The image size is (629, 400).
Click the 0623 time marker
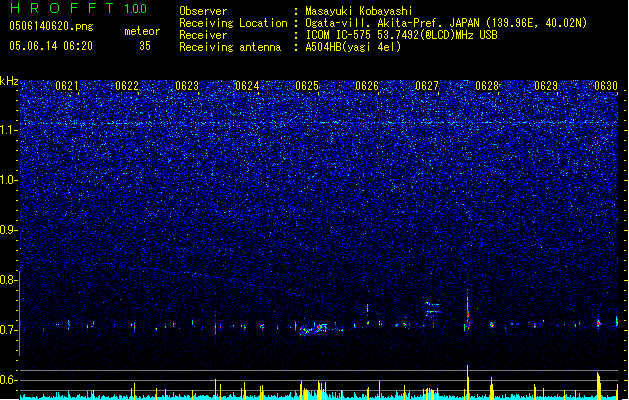tap(187, 86)
